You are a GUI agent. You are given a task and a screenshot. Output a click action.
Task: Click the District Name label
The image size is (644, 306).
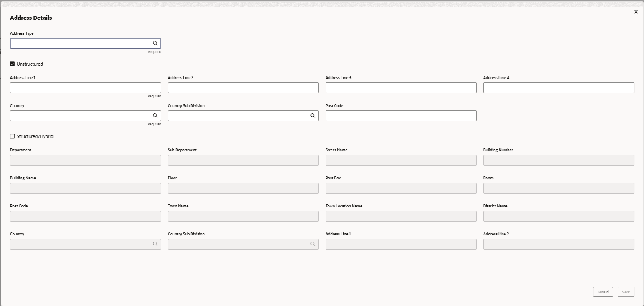495,206
